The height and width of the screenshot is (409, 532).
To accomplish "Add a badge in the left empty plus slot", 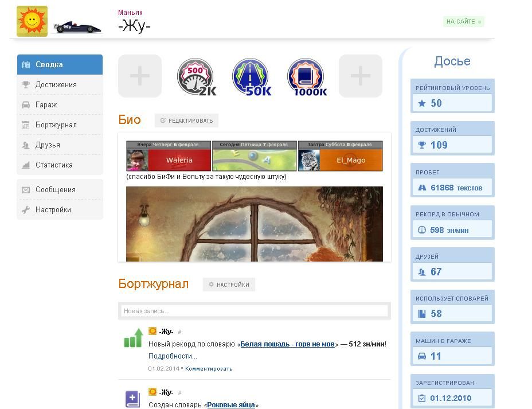I will 140,76.
